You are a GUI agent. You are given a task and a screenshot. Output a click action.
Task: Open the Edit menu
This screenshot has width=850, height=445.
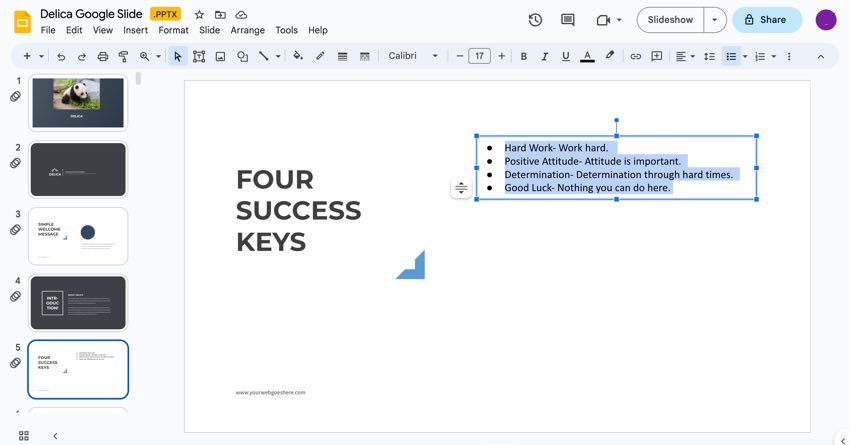74,30
